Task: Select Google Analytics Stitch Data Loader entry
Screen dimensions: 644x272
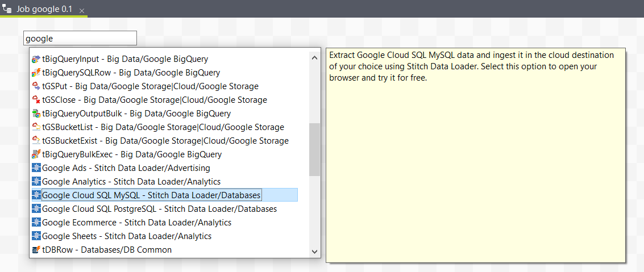Action: (x=131, y=182)
